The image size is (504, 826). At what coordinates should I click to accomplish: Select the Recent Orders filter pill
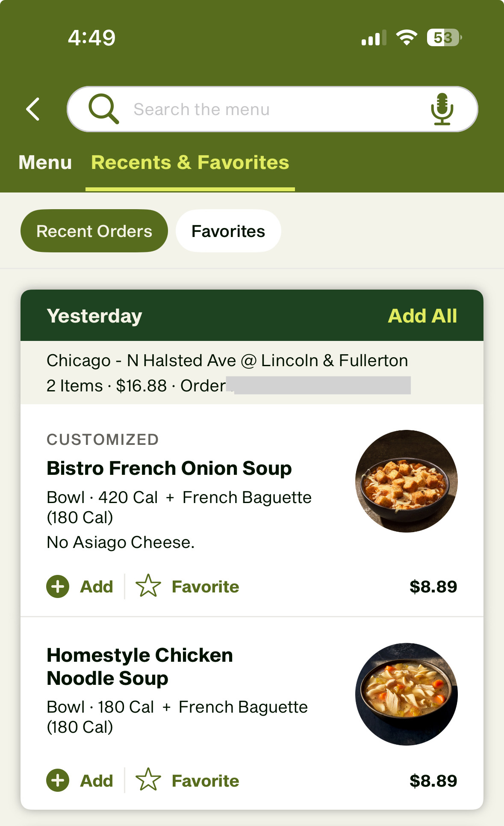pos(94,231)
